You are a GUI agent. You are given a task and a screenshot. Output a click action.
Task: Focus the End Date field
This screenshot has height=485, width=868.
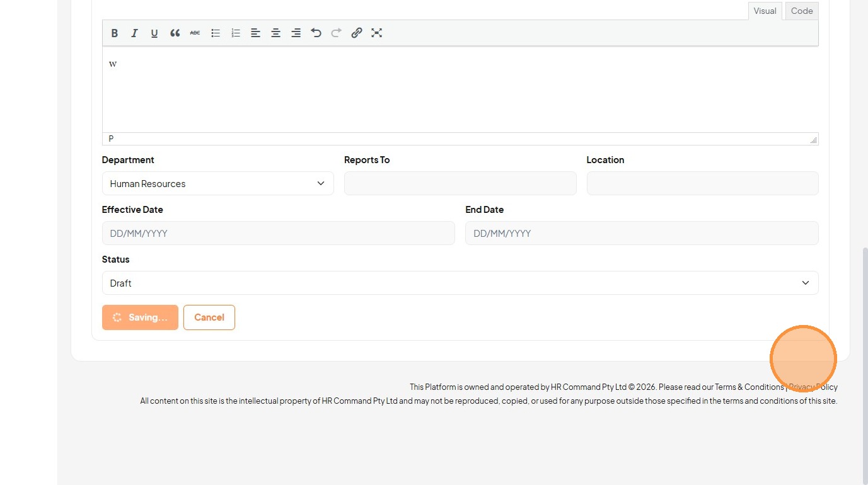point(642,233)
